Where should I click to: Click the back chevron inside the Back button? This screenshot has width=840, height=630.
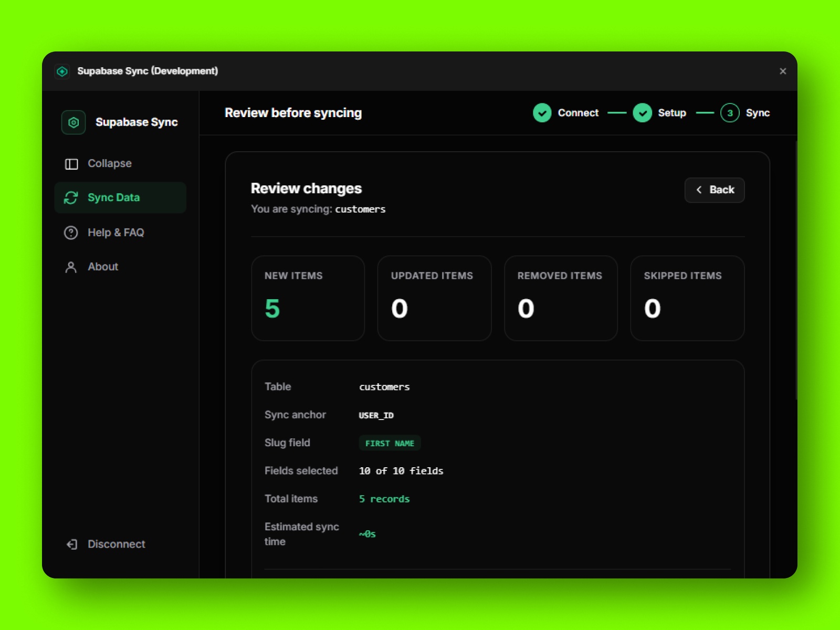tap(699, 190)
